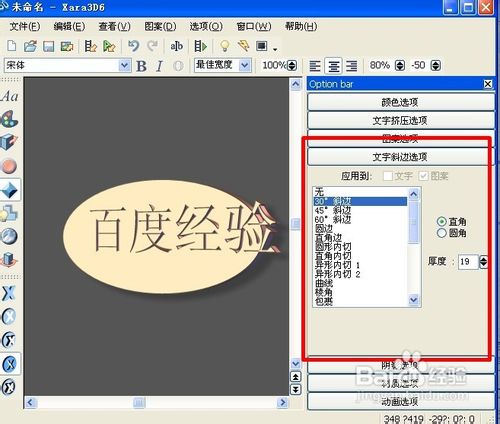Open the 帮助(H) menu
This screenshot has height=424, width=500.
coord(301,27)
